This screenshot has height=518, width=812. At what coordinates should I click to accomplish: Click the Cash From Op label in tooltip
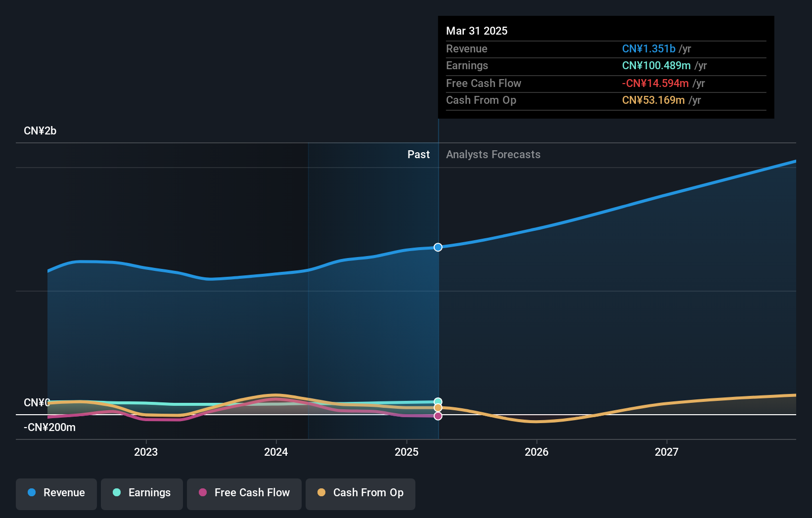tap(481, 100)
